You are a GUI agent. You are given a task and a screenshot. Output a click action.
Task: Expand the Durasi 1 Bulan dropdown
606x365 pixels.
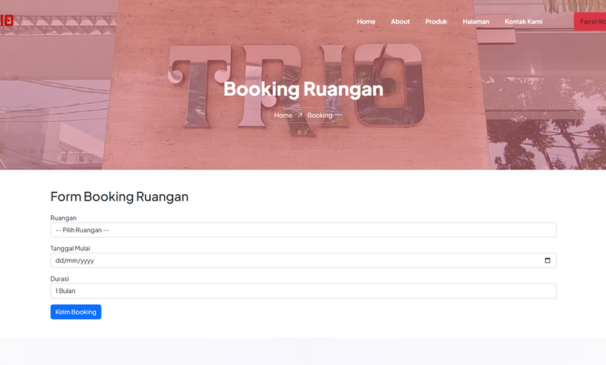[x=303, y=291]
